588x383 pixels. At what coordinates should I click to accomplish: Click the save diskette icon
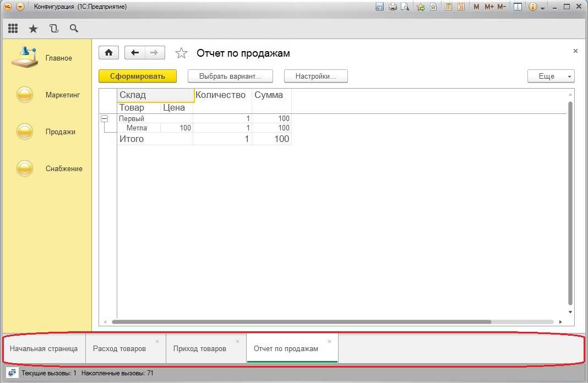click(x=379, y=7)
